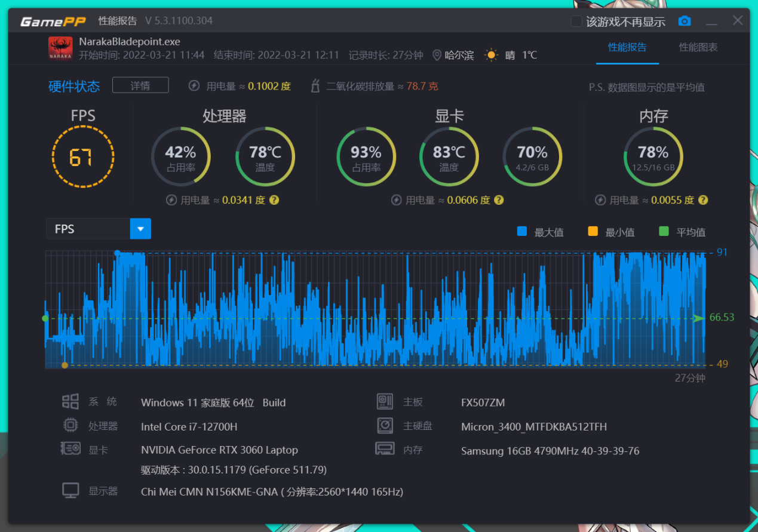Screen dimensions: 758x532
Task: Toggle the 该游戏不再显示 checkbox
Action: tap(576, 21)
